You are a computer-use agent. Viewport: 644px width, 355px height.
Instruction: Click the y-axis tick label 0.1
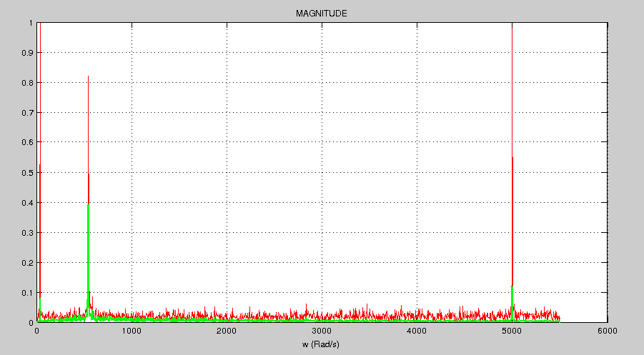[28, 293]
